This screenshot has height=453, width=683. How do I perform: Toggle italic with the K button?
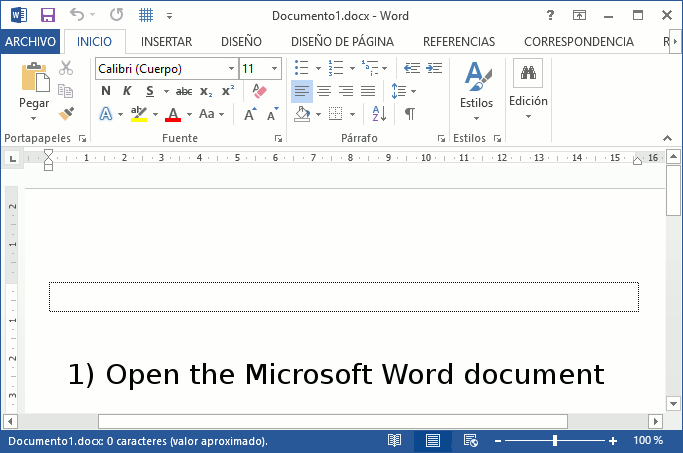127,91
